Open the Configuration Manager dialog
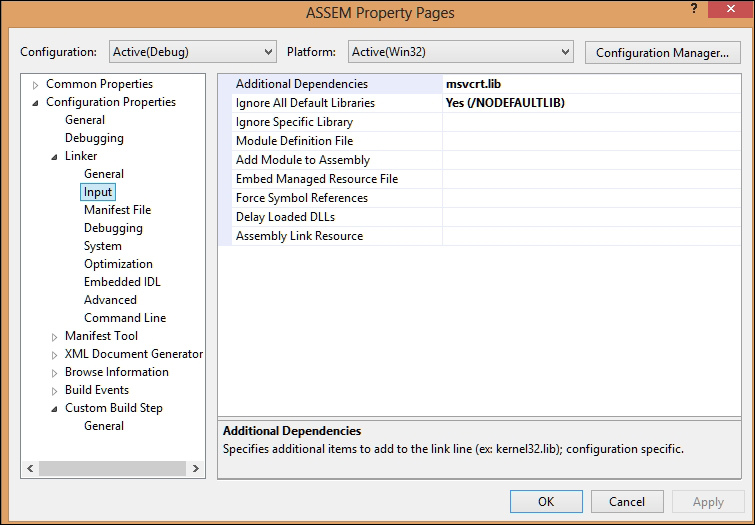Image resolution: width=755 pixels, height=525 pixels. [x=661, y=52]
